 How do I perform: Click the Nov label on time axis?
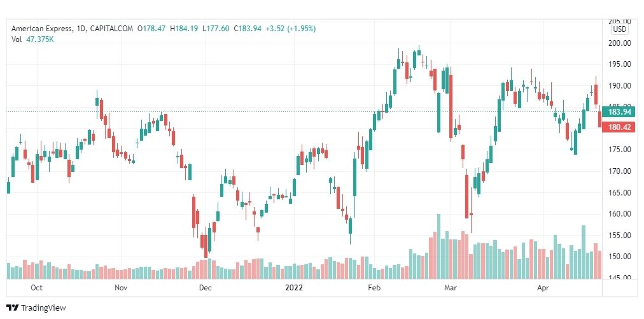121,288
